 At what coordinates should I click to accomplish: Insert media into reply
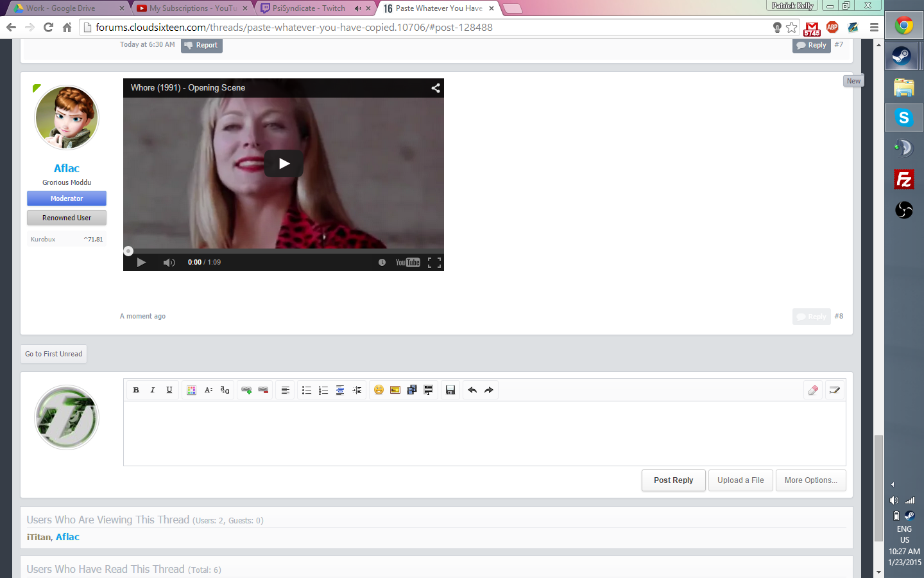coord(412,390)
